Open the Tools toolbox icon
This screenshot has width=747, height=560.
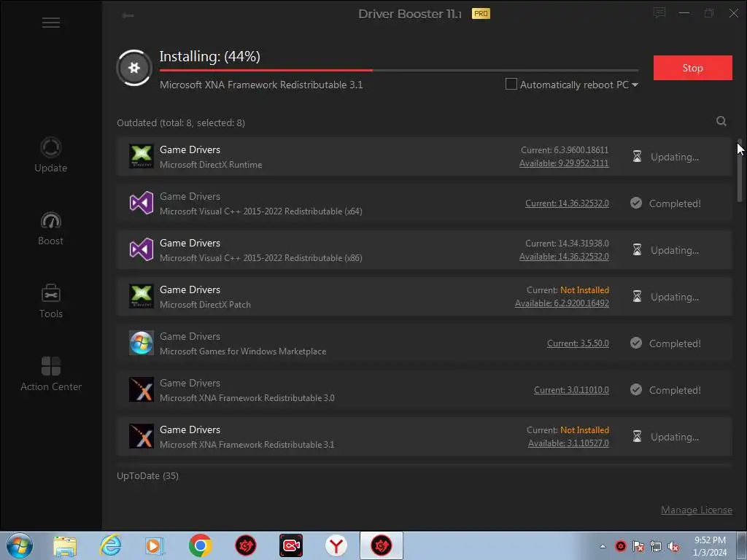tap(51, 293)
